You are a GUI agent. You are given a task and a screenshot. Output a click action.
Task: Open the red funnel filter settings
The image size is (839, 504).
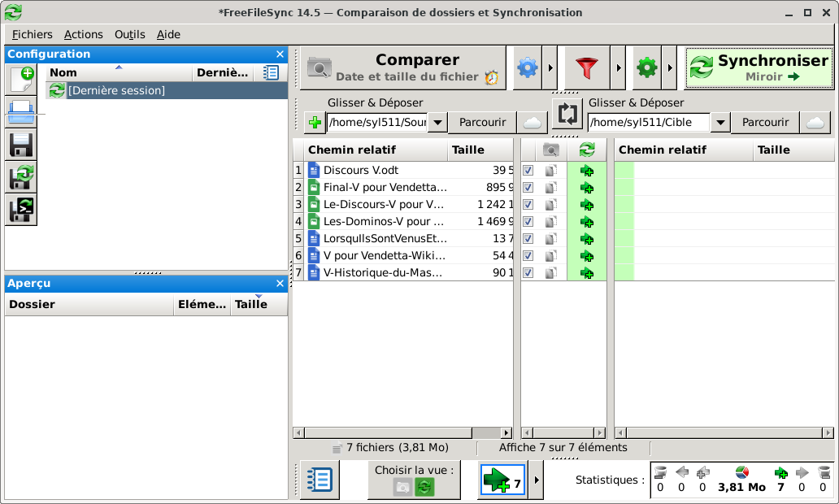point(587,68)
